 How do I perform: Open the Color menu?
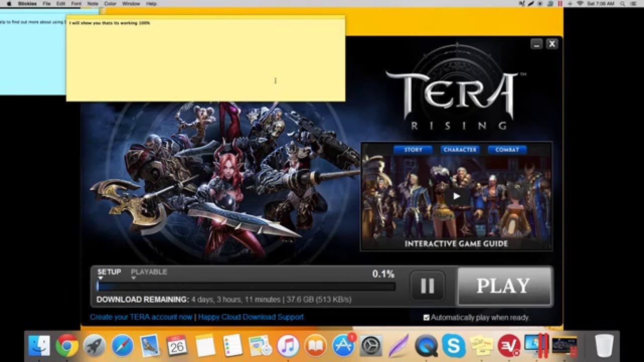(110, 4)
